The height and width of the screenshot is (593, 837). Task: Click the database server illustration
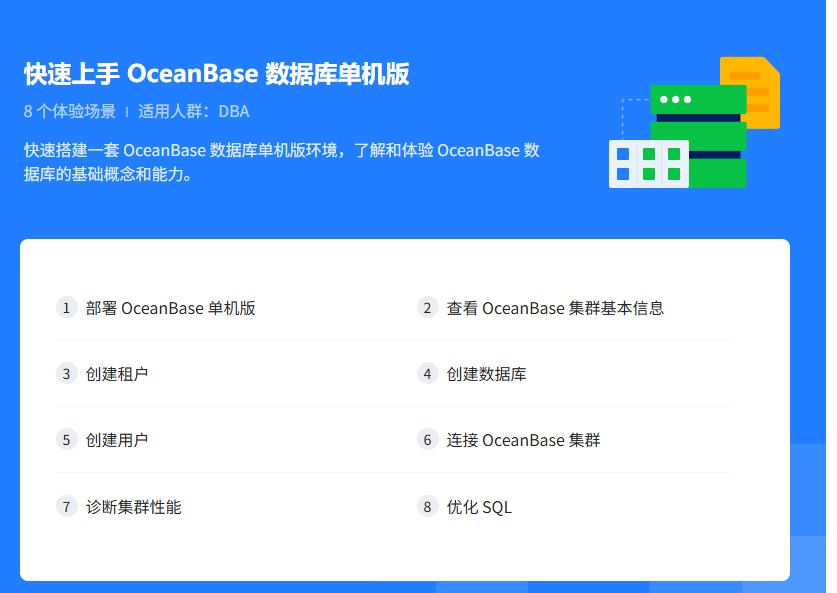pyautogui.click(x=694, y=122)
